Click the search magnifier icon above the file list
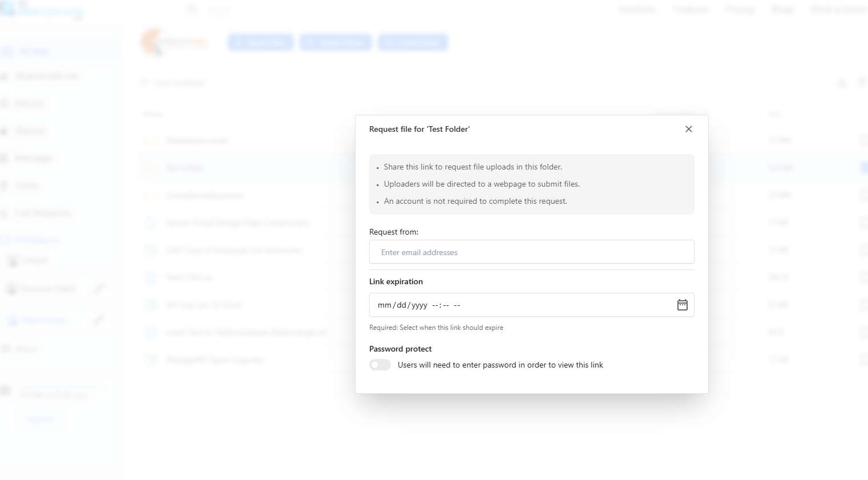The width and height of the screenshot is (868, 480). coord(842,83)
